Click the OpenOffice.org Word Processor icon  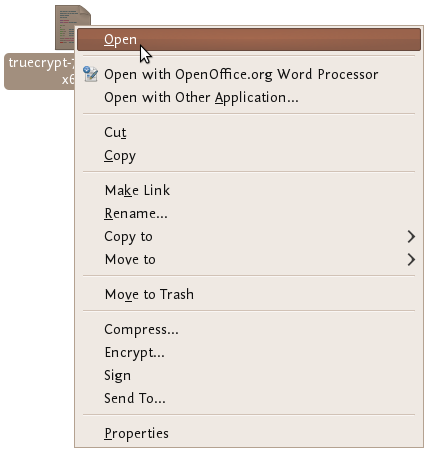(90, 74)
